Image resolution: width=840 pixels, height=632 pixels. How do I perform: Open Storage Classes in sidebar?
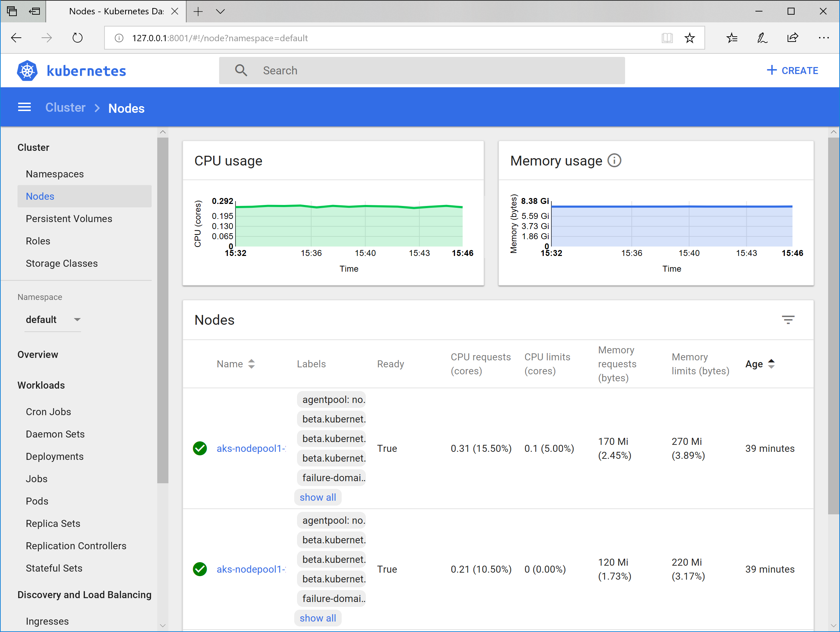pos(61,263)
